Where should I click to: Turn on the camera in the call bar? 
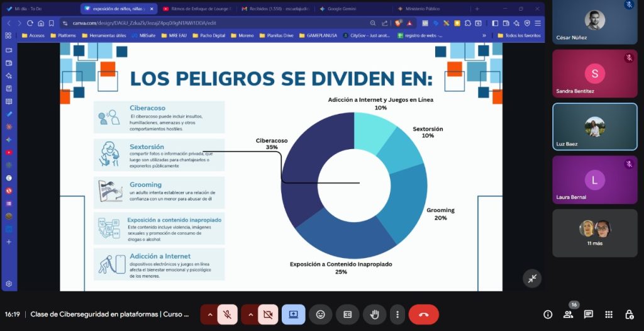267,314
